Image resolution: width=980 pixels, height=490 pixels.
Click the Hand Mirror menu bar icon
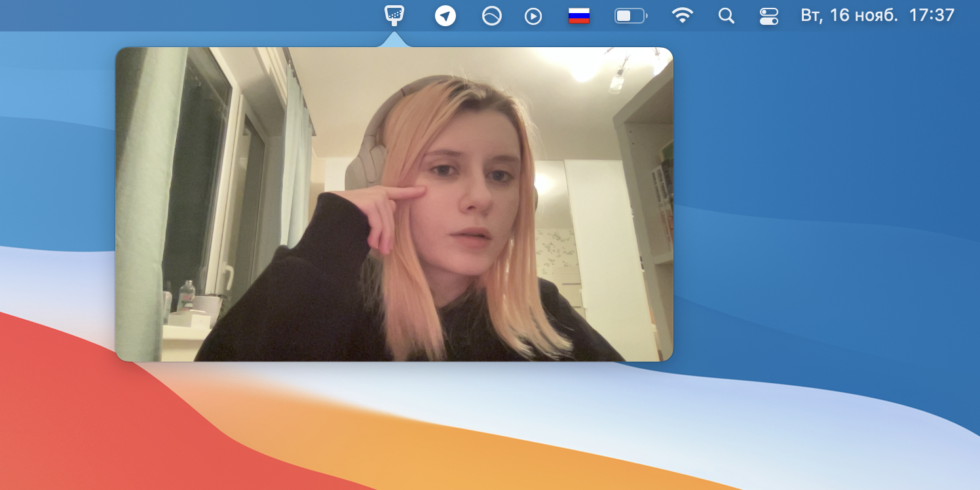tap(394, 15)
